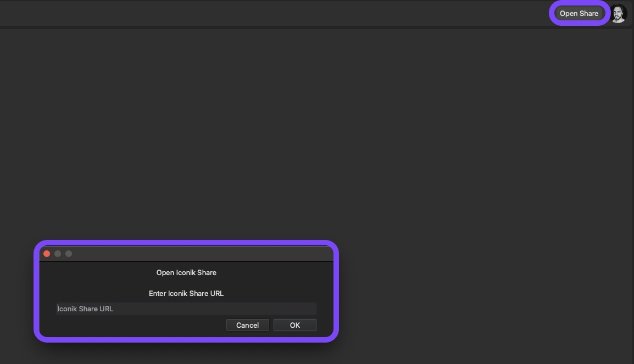Click the dialog's gray minimize button
The height and width of the screenshot is (364, 634).
(58, 254)
